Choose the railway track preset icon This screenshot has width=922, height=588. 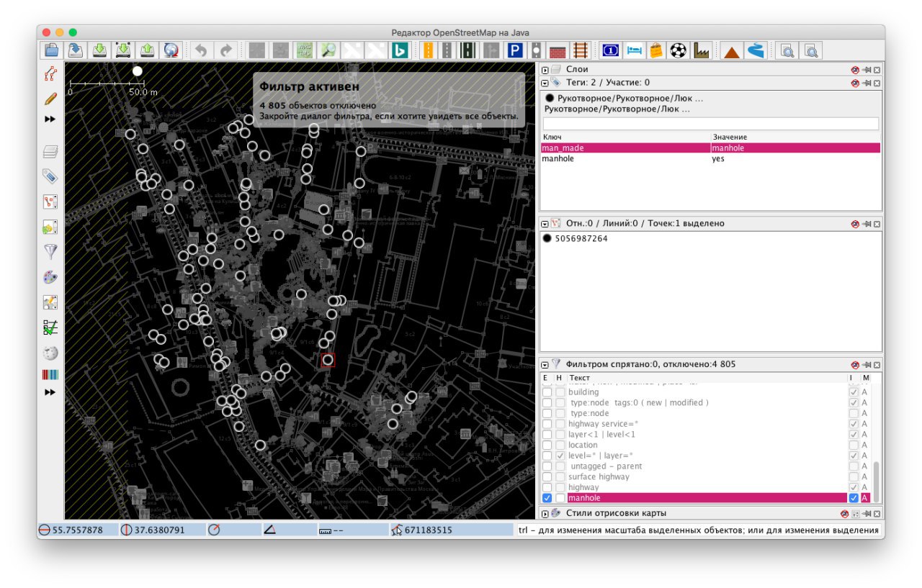tap(580, 50)
